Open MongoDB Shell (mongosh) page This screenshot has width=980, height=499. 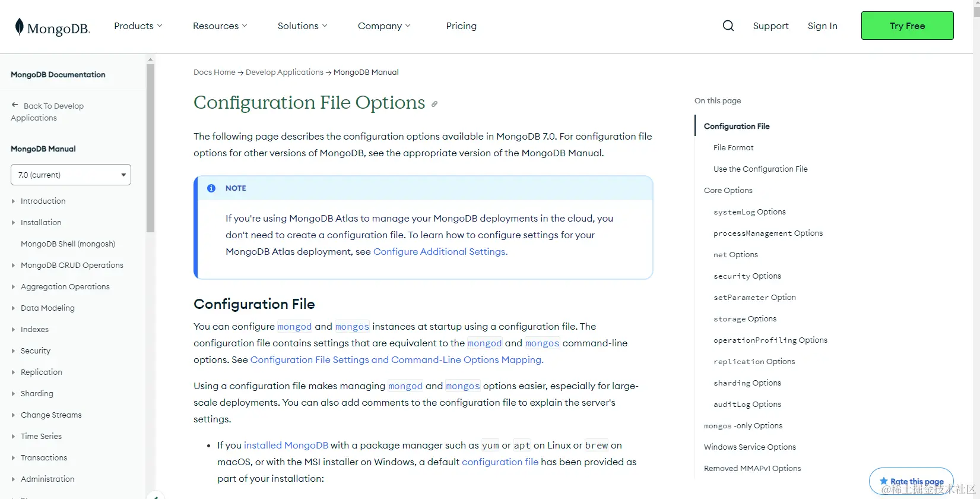[68, 244]
